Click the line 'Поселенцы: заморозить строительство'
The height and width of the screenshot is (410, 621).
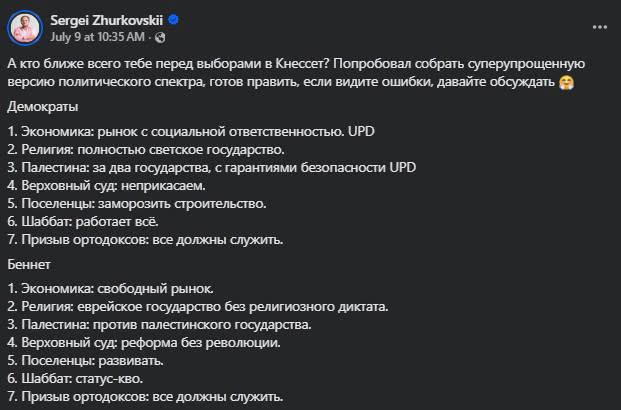(x=137, y=204)
